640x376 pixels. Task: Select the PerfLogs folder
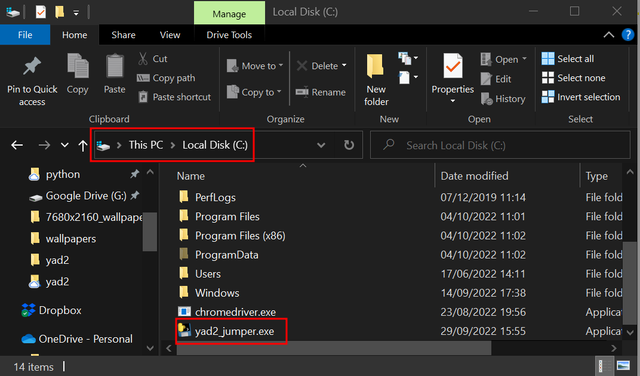pyautogui.click(x=215, y=198)
